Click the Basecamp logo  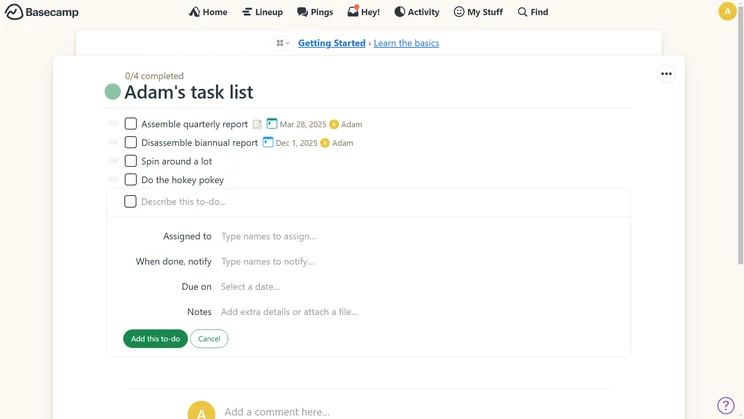[x=42, y=12]
